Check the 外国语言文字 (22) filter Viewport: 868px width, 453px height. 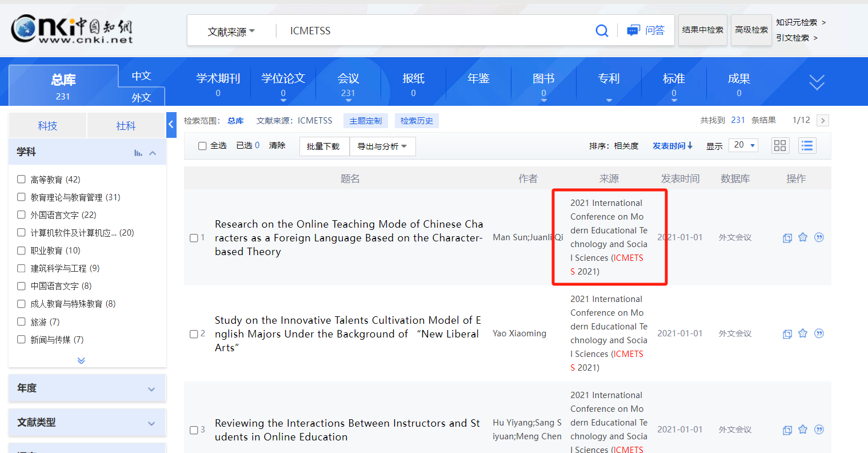(21, 214)
